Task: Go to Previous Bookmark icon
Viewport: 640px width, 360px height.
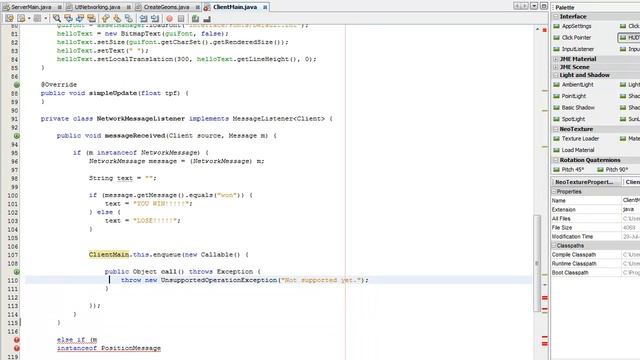Action: coord(106,18)
